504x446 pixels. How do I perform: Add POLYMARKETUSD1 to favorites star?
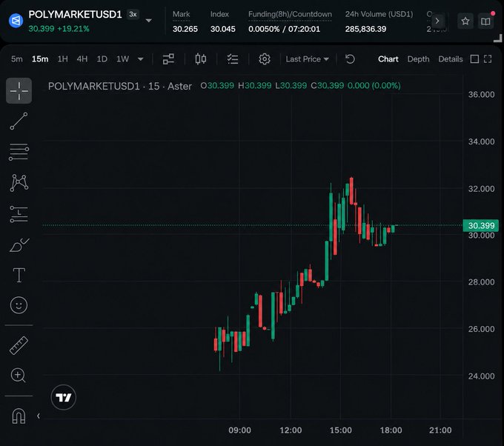coord(465,21)
